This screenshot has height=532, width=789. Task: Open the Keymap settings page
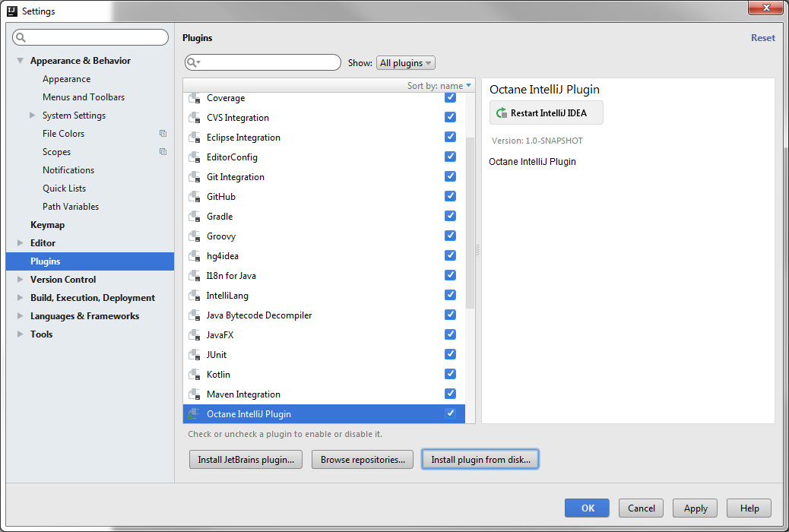[47, 225]
